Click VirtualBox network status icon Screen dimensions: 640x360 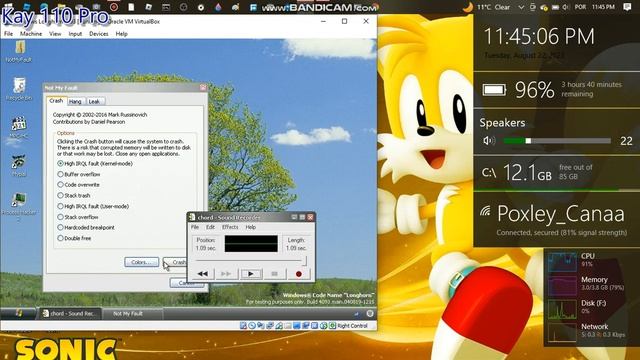click(270, 326)
